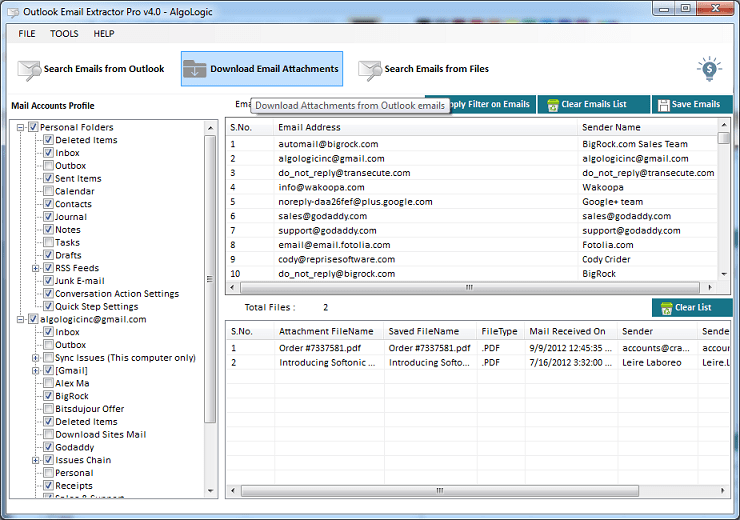Click the Sender Name column header
Image resolution: width=740 pixels, height=520 pixels.
tap(648, 127)
